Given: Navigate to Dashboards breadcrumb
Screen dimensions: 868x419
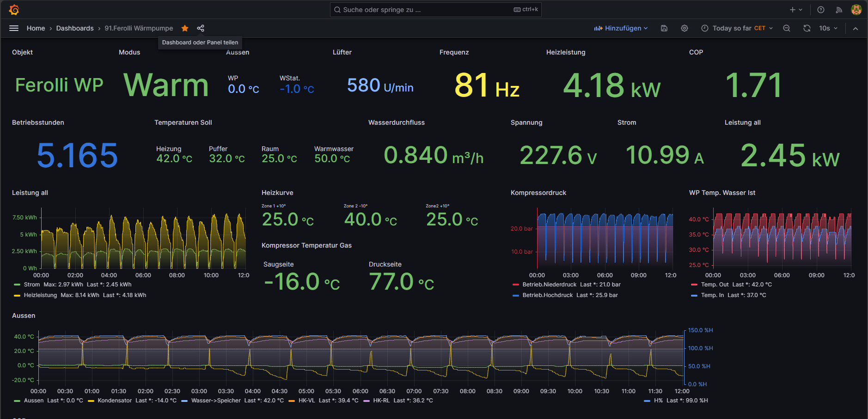Looking at the screenshot, I should (x=75, y=28).
